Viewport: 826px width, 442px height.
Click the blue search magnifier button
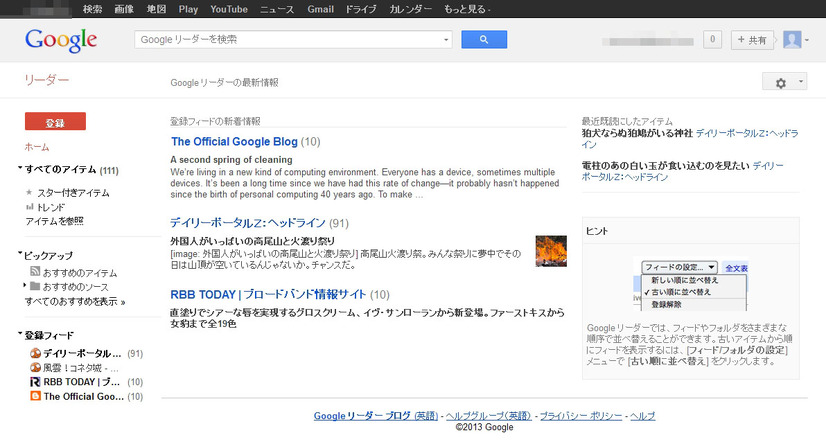click(x=484, y=40)
